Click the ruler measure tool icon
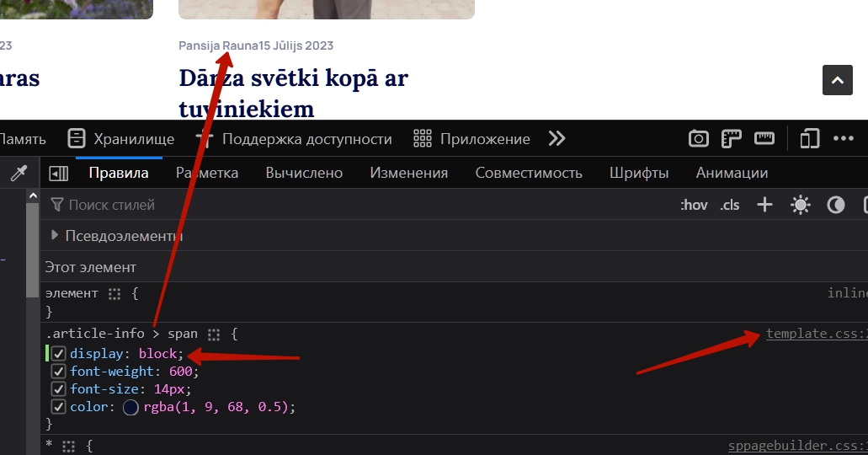868x455 pixels. [x=764, y=139]
